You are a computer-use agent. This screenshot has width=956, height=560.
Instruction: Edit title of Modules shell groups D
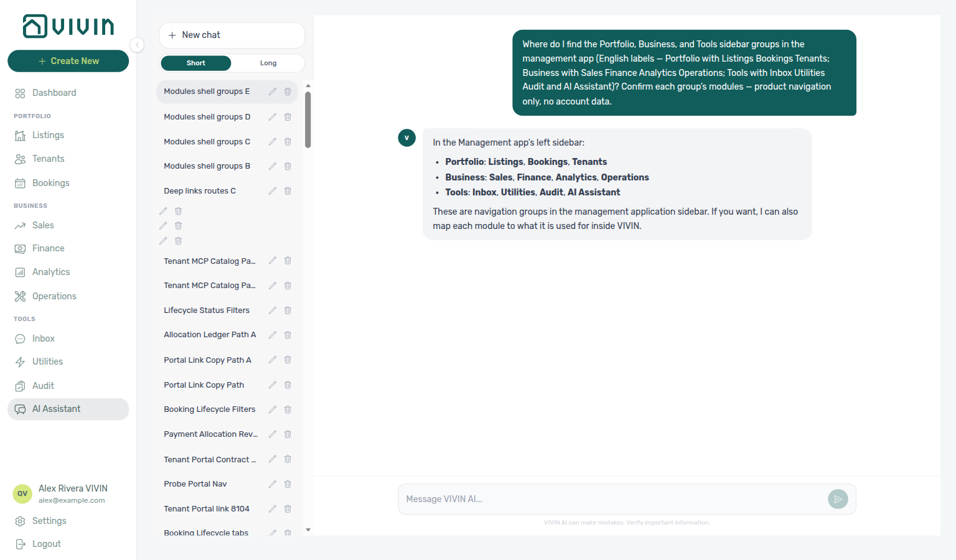(x=272, y=117)
